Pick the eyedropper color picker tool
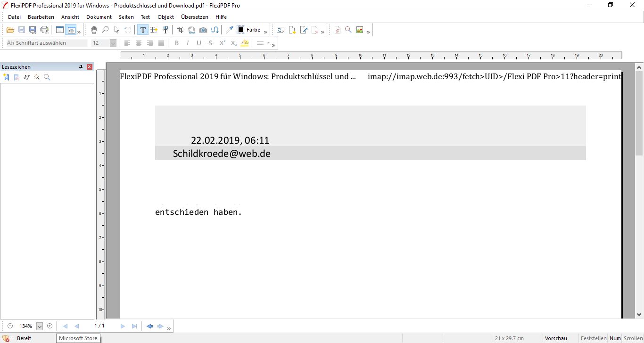The height and width of the screenshot is (343, 644). coord(230,30)
